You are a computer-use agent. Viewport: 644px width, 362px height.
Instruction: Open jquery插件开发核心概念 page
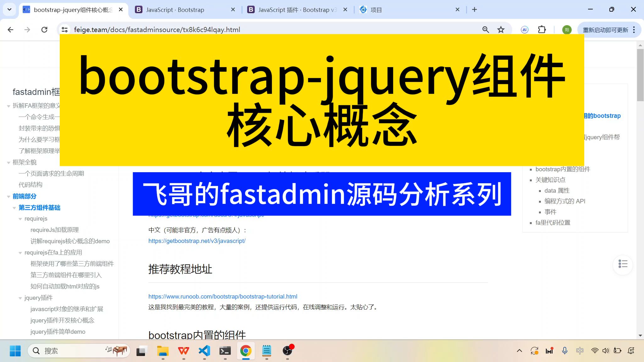click(62, 321)
